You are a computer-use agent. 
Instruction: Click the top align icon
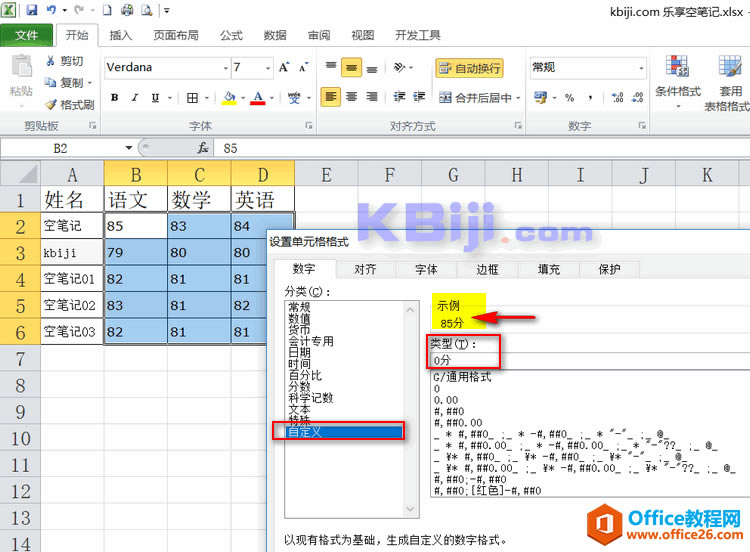click(331, 67)
